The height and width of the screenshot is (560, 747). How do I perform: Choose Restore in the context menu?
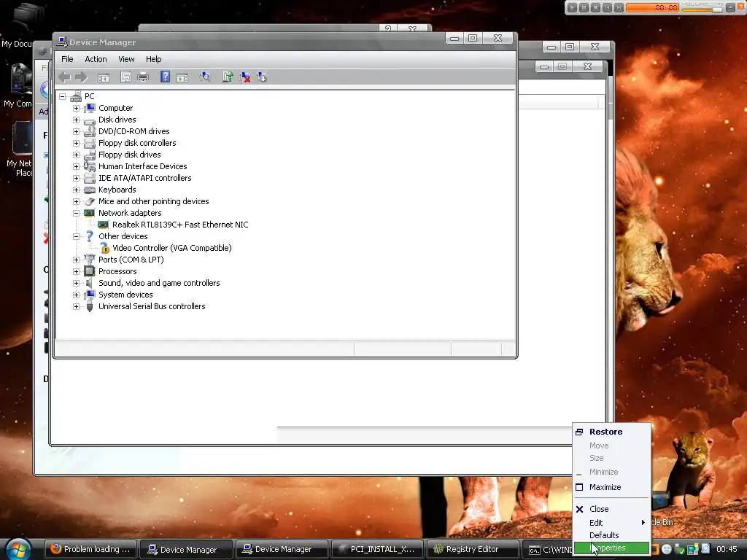click(612, 432)
